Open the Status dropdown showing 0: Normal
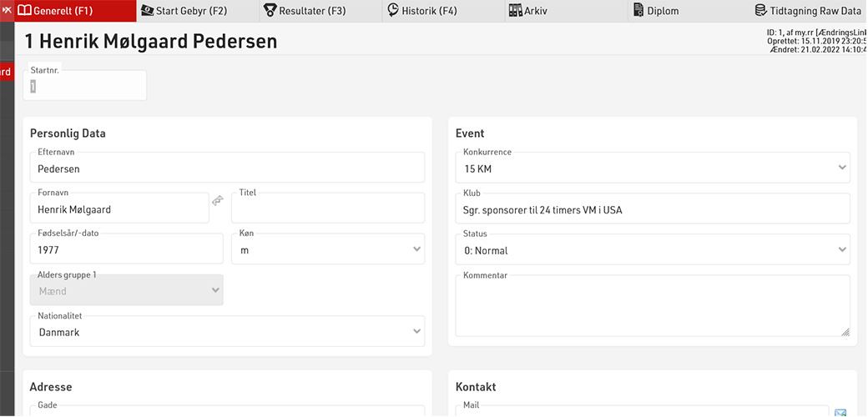Screen dimensions: 868x417 point(652,250)
